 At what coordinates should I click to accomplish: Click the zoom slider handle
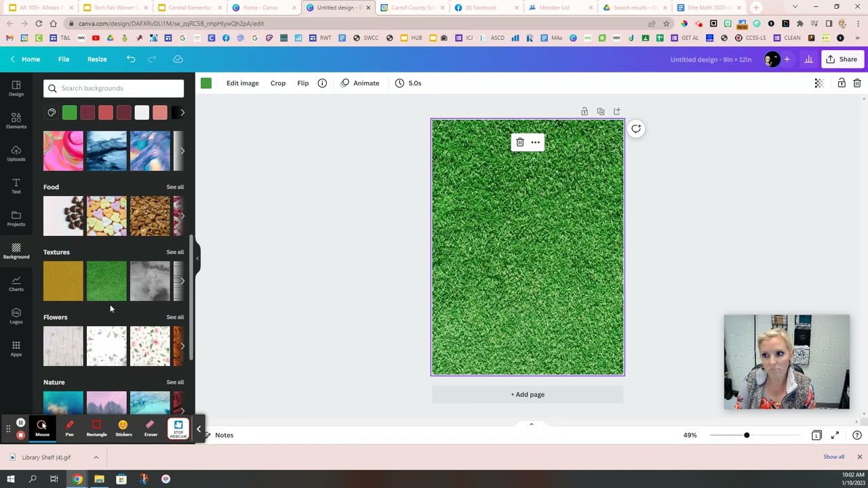coord(747,435)
